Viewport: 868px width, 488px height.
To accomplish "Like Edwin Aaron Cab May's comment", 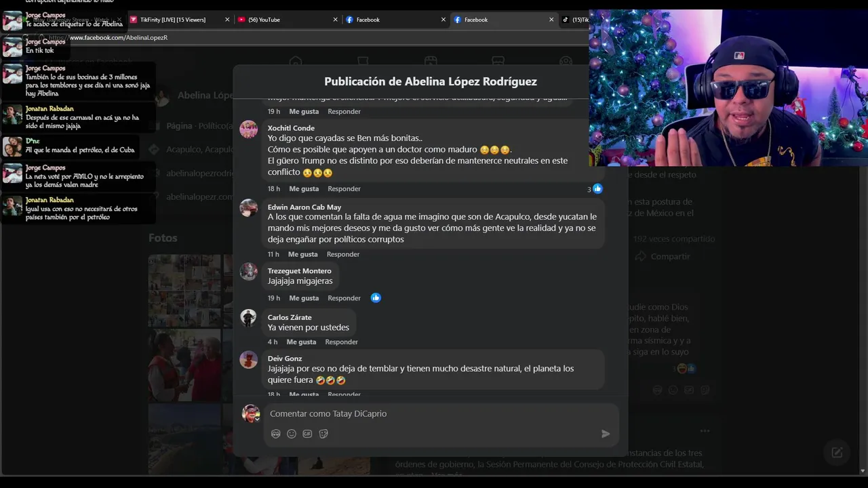I will [302, 254].
